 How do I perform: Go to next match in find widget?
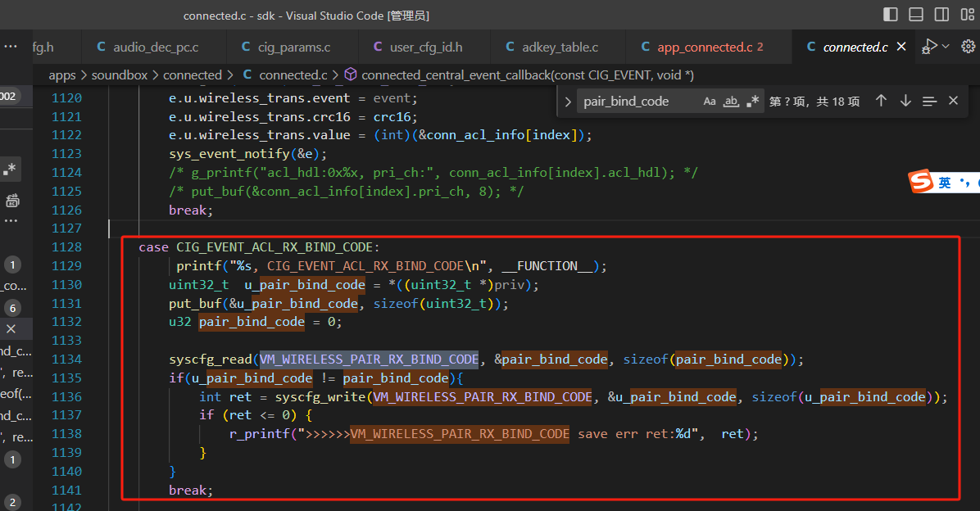pos(905,101)
